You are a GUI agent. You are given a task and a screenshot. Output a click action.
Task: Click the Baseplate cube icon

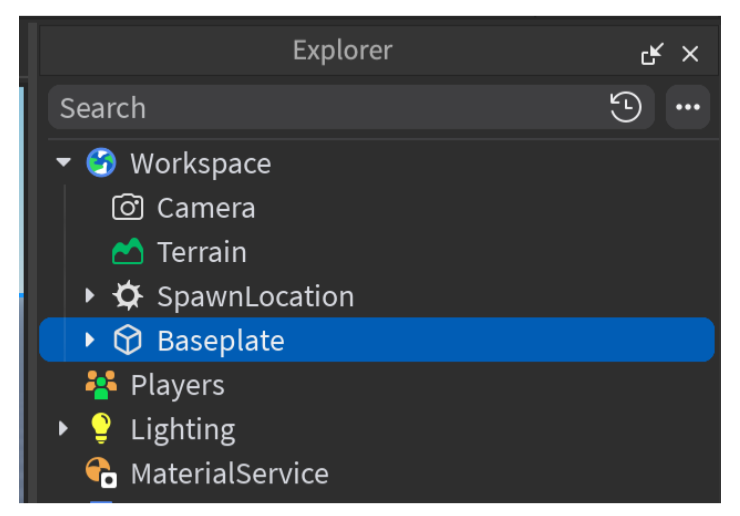pos(127,341)
